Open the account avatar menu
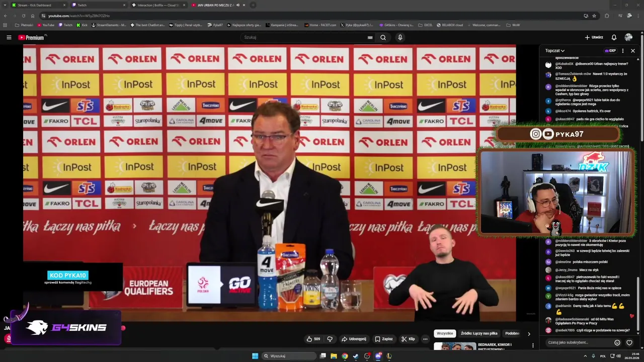 click(628, 37)
